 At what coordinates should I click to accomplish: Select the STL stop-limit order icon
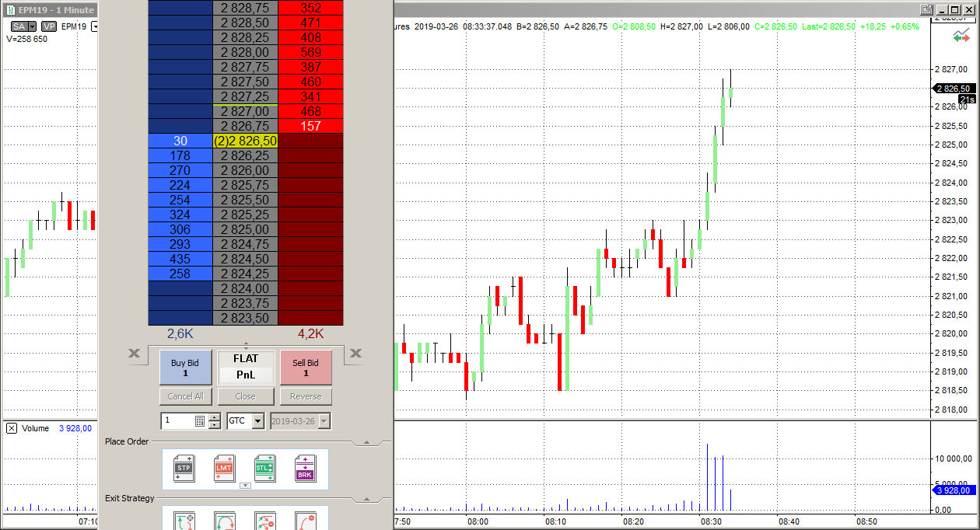click(x=264, y=469)
